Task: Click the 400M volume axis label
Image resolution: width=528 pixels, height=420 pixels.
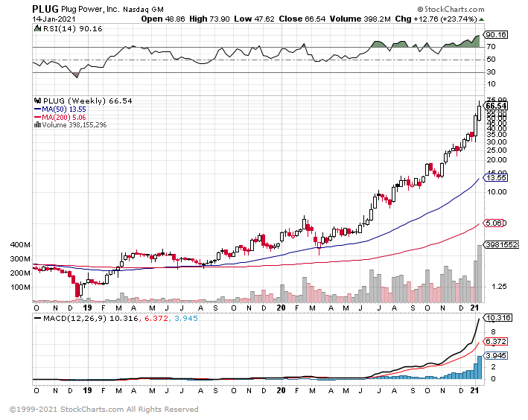Action: (x=20, y=245)
